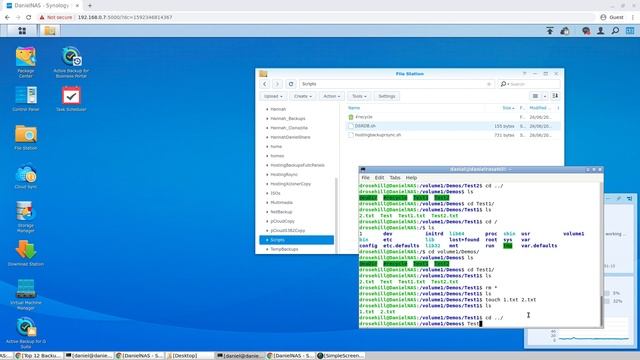Open the Action dropdown in File Station
Image resolution: width=640 pixels, height=360 pixels.
[331, 96]
